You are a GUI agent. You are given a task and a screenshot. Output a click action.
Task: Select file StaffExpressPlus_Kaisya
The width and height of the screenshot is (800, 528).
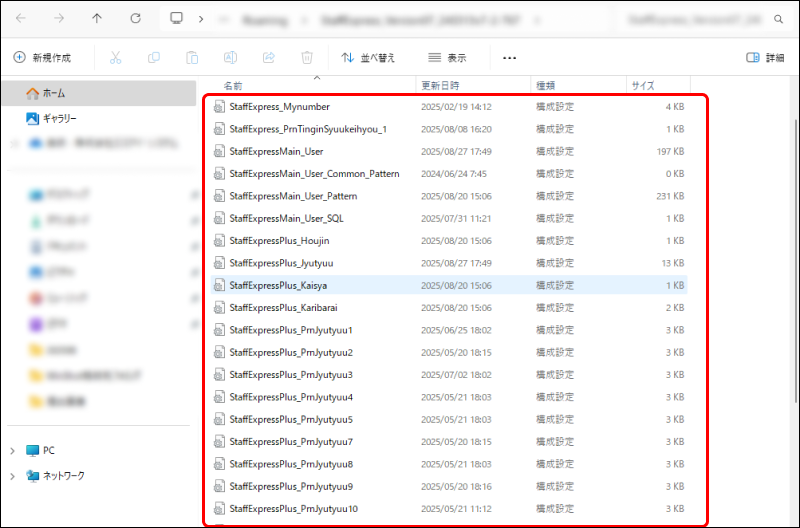278,285
